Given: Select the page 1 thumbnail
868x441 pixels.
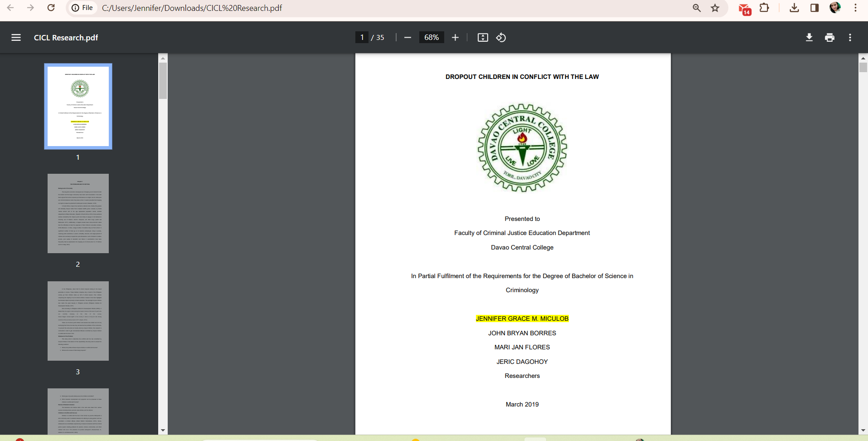Looking at the screenshot, I should tap(78, 106).
